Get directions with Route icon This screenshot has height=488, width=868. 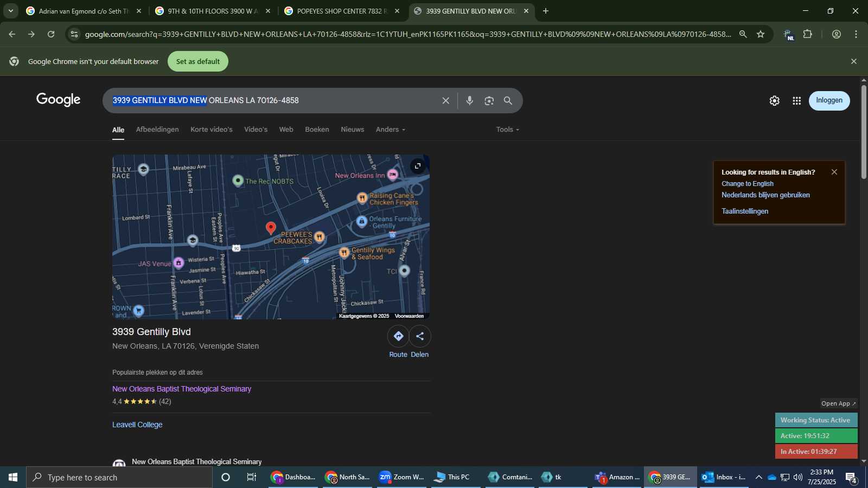[x=398, y=336]
